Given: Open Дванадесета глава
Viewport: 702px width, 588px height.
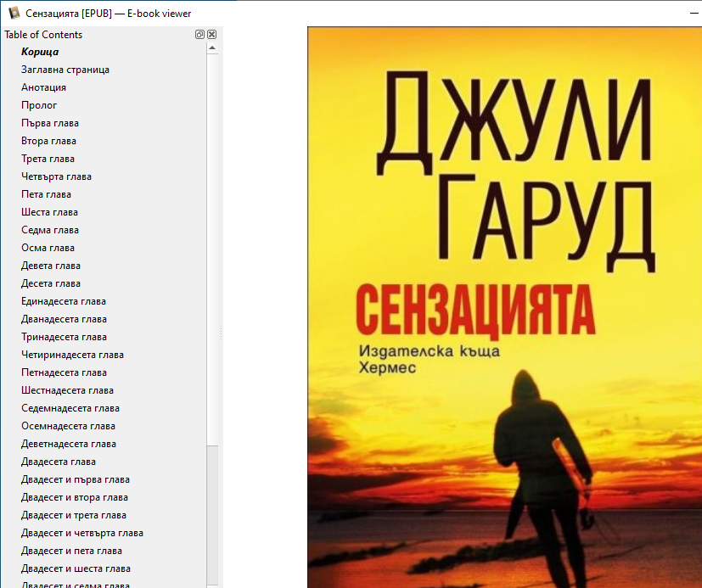Looking at the screenshot, I should click(x=64, y=319).
